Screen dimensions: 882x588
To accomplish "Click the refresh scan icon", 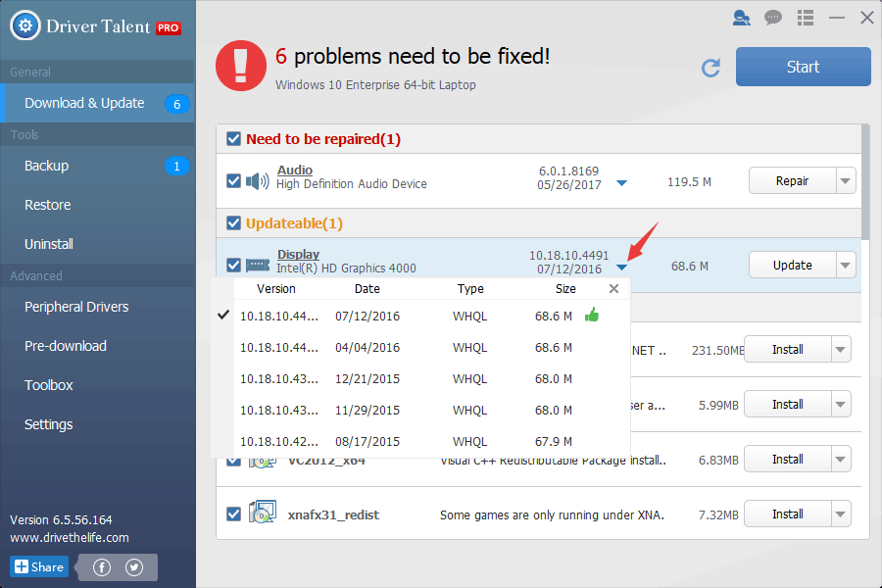I will 710,67.
